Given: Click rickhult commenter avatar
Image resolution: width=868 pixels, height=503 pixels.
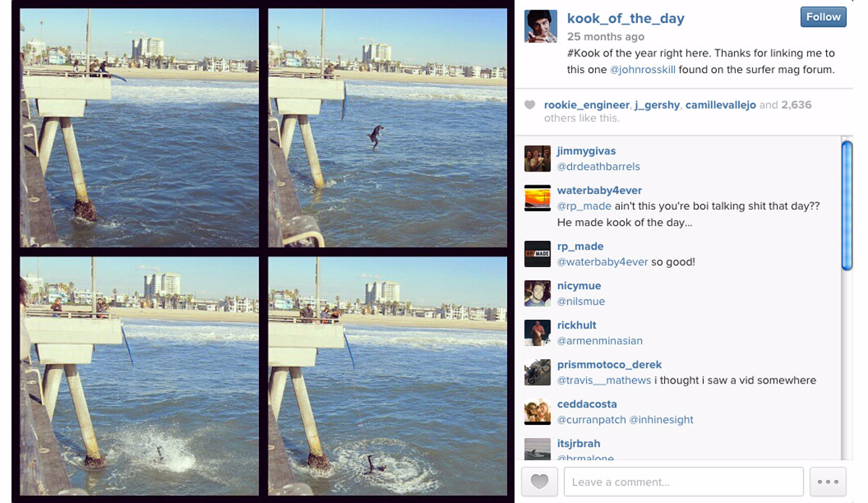Looking at the screenshot, I should [x=537, y=332].
